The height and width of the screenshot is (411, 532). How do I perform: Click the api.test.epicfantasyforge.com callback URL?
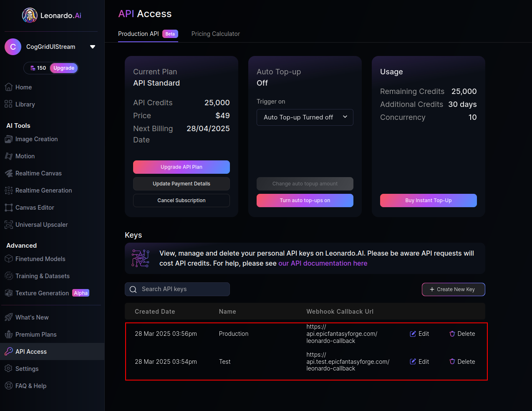coord(348,362)
